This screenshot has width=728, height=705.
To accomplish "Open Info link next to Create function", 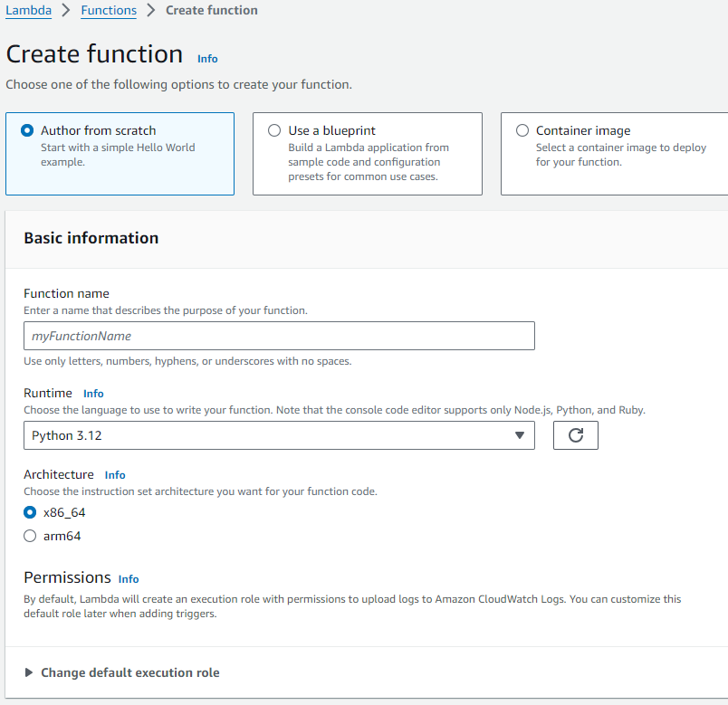I will (207, 58).
